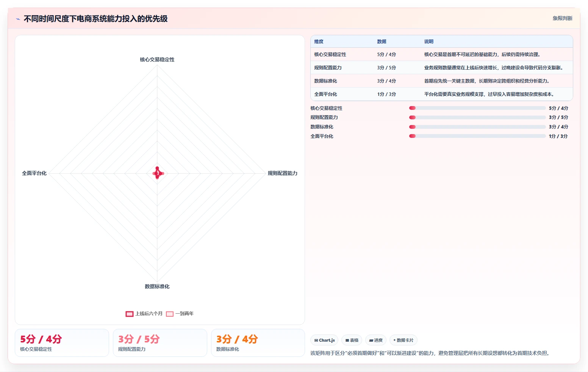Click the footer note starting 该矩阵用于区分
Viewport: 588px width, 372px height.
(x=430, y=353)
